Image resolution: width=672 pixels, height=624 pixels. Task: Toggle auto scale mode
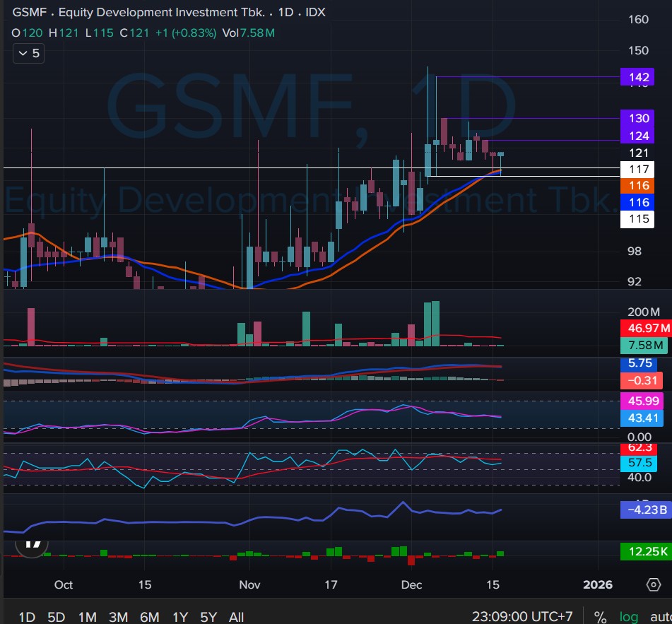[661, 617]
